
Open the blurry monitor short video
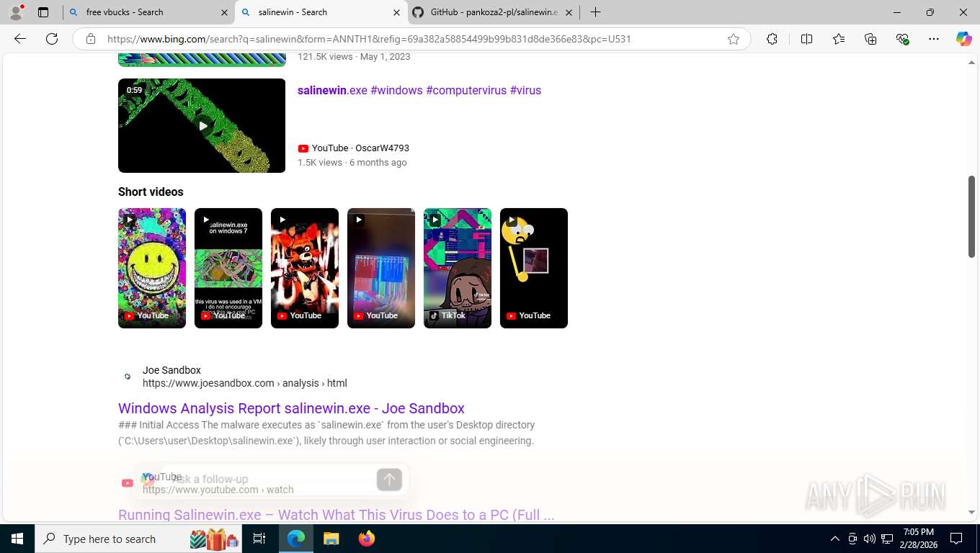381,268
